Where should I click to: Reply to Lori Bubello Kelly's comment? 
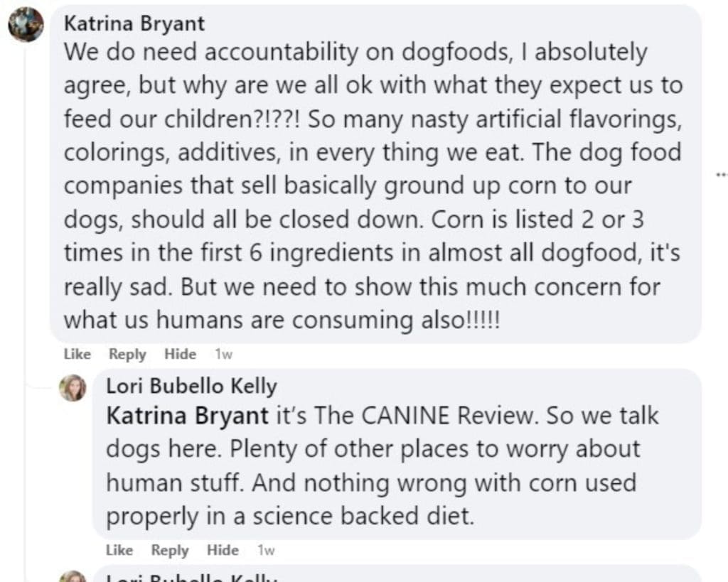pos(170,551)
